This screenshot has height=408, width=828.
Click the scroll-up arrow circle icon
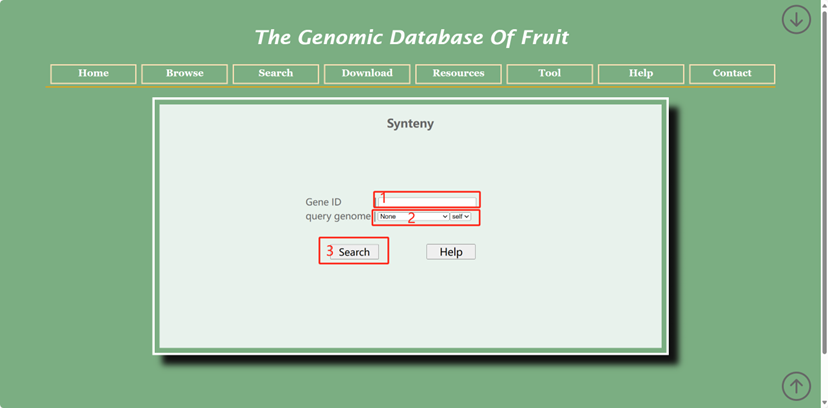click(796, 386)
